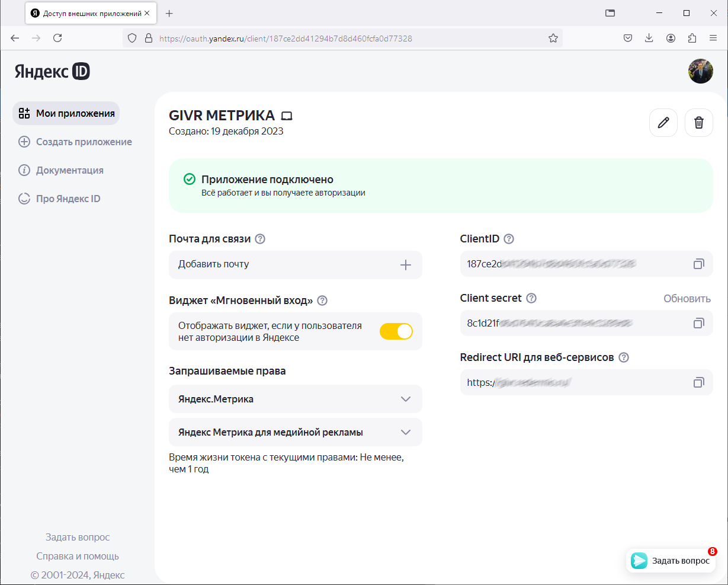The height and width of the screenshot is (585, 728).
Task: Go back in browser history
Action: tap(15, 38)
